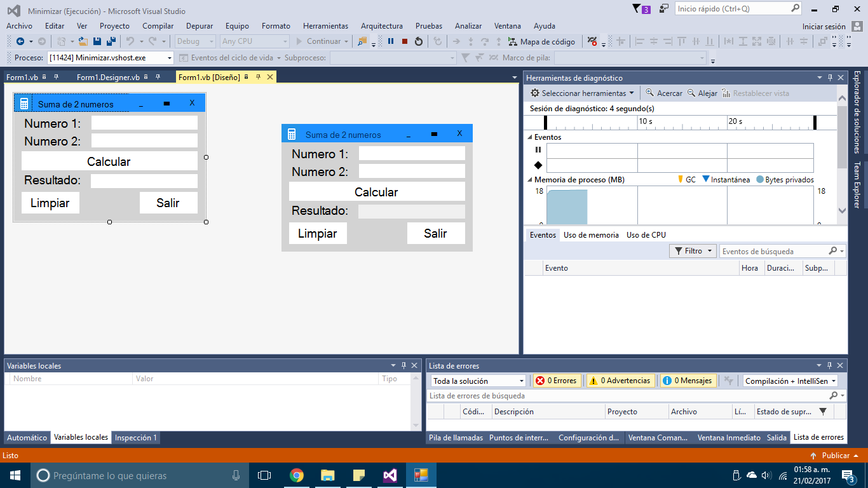Switch to Uso de CPU tab

[x=646, y=235]
